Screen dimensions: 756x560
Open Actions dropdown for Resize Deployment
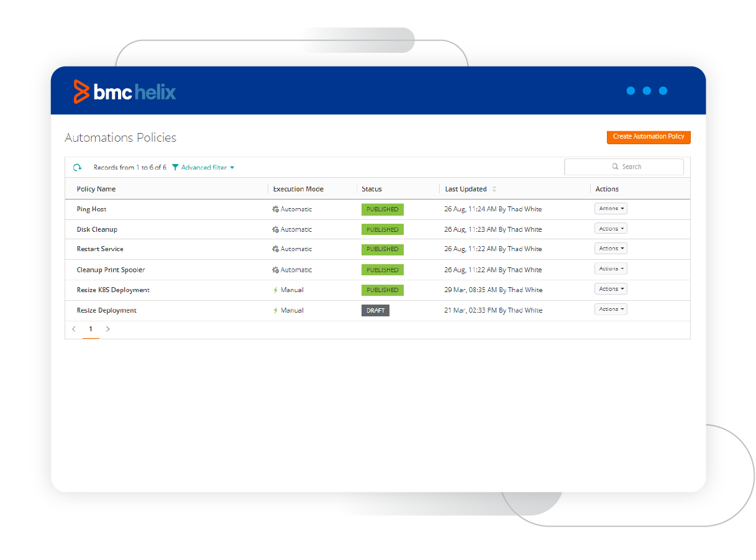(x=611, y=310)
